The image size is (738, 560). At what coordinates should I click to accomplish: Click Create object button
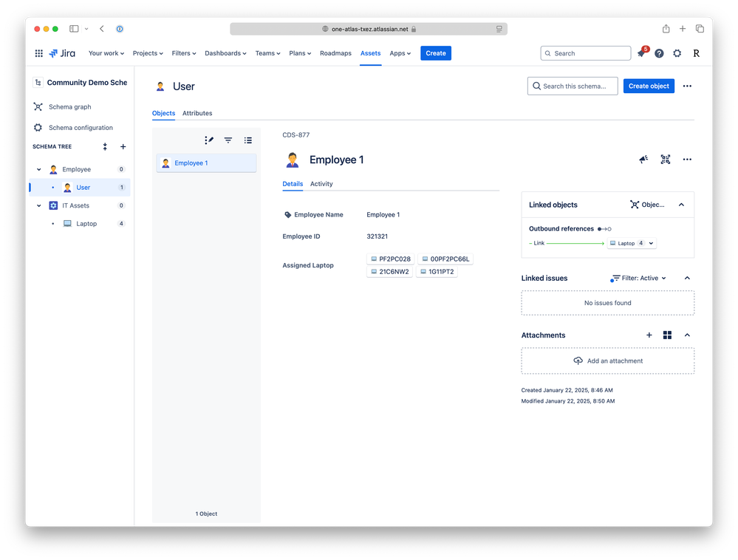click(x=649, y=86)
